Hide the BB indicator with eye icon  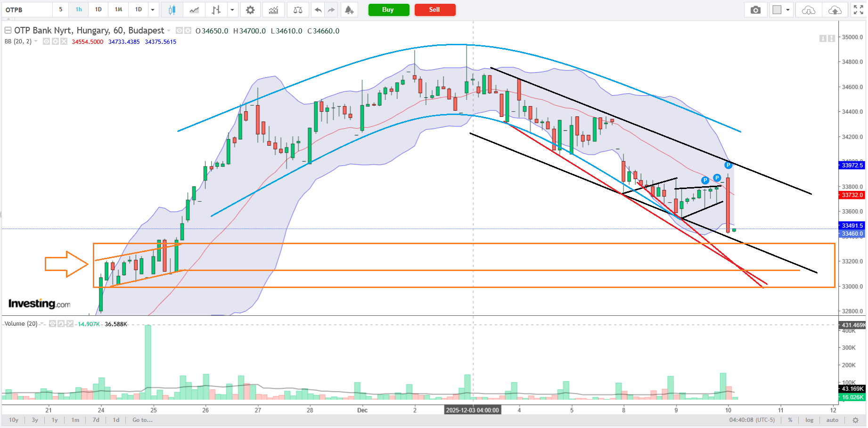(47, 41)
